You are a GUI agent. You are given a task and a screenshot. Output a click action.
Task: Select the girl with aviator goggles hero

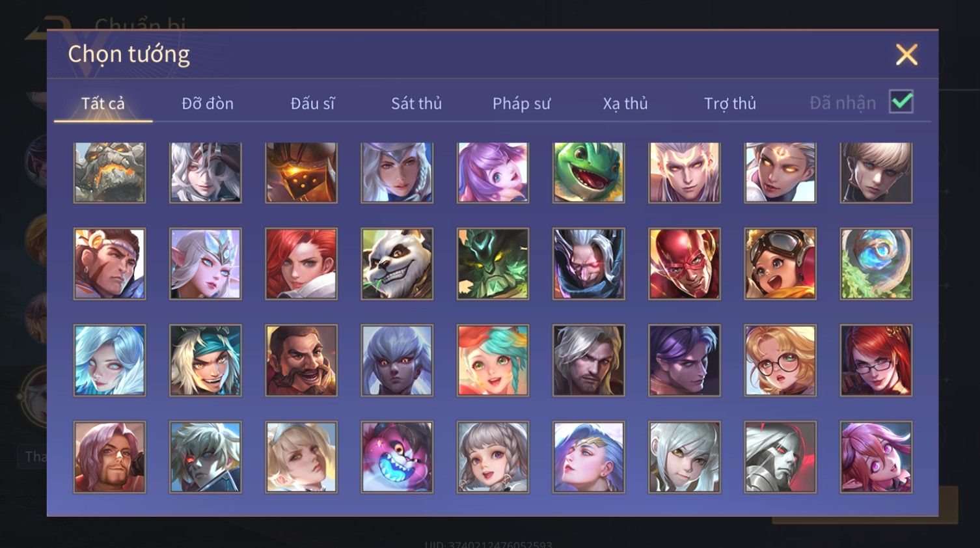coord(780,264)
